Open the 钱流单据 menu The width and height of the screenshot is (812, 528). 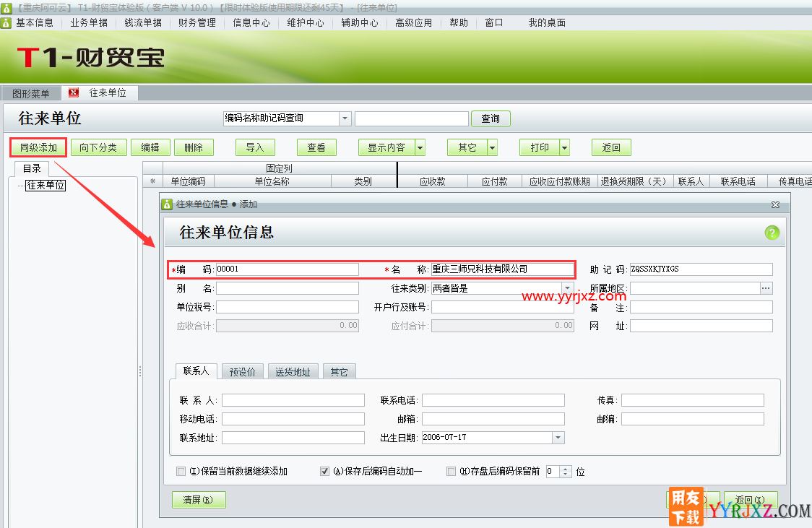[x=143, y=23]
